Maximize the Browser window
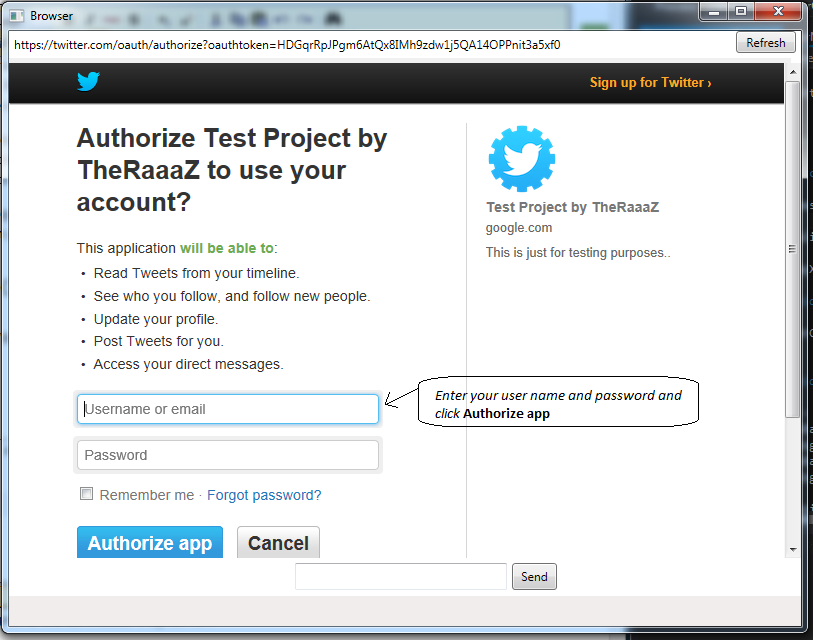This screenshot has width=813, height=640. 741,11
